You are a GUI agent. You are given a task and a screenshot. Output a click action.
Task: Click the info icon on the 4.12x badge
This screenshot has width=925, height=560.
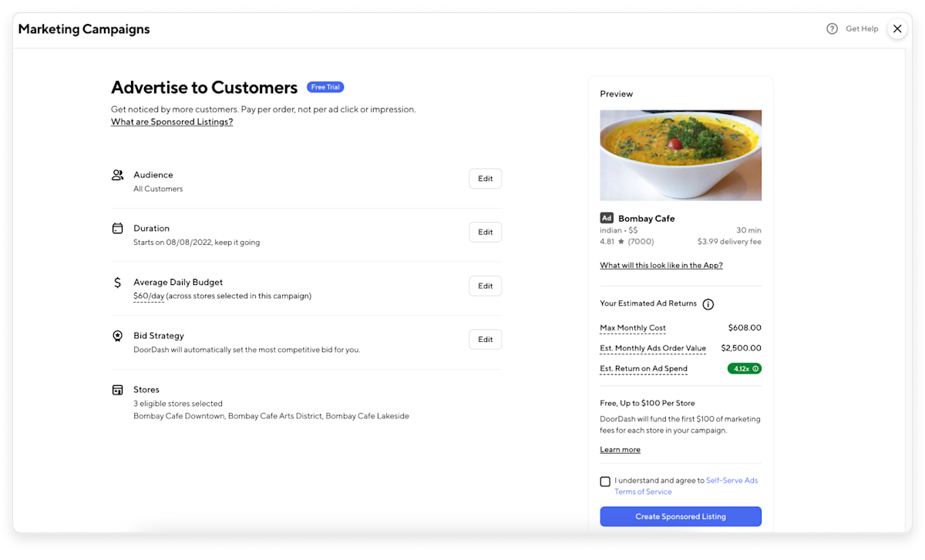pyautogui.click(x=755, y=368)
